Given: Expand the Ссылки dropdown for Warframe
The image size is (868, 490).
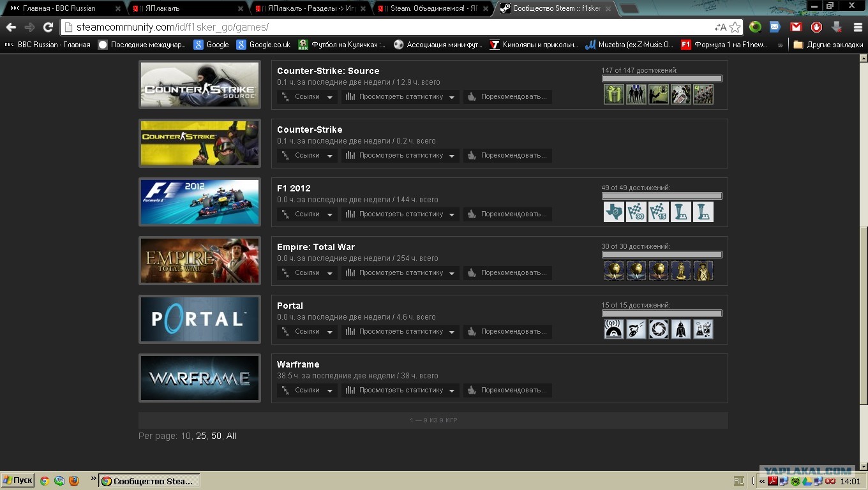Looking at the screenshot, I should tap(307, 390).
